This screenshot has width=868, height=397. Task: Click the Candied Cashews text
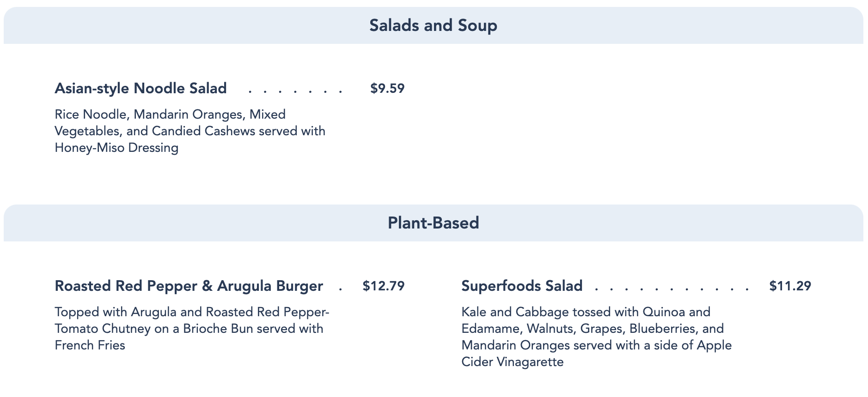[203, 131]
